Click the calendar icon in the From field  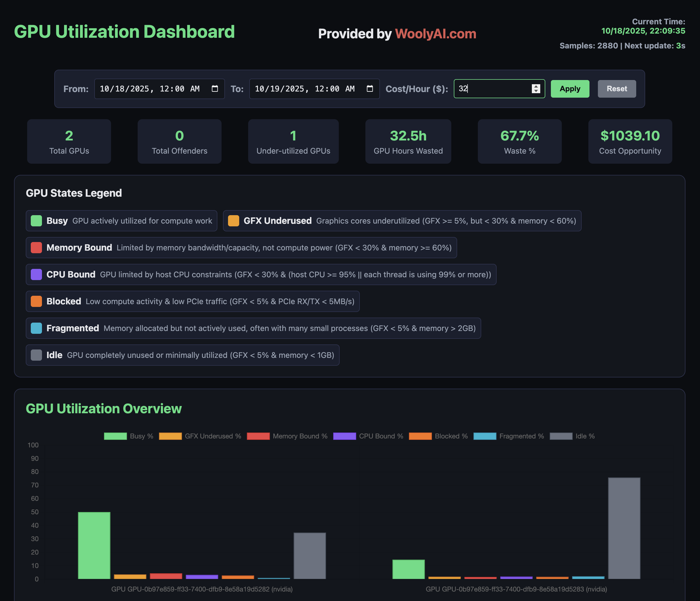pos(215,88)
